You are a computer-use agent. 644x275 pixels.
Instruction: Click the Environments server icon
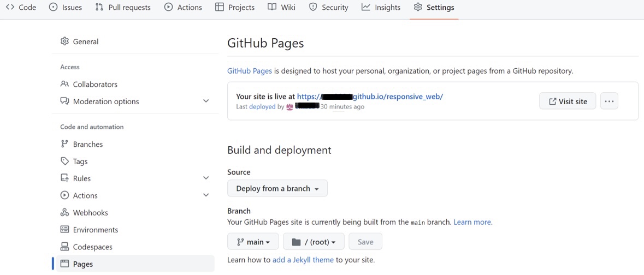pyautogui.click(x=64, y=230)
